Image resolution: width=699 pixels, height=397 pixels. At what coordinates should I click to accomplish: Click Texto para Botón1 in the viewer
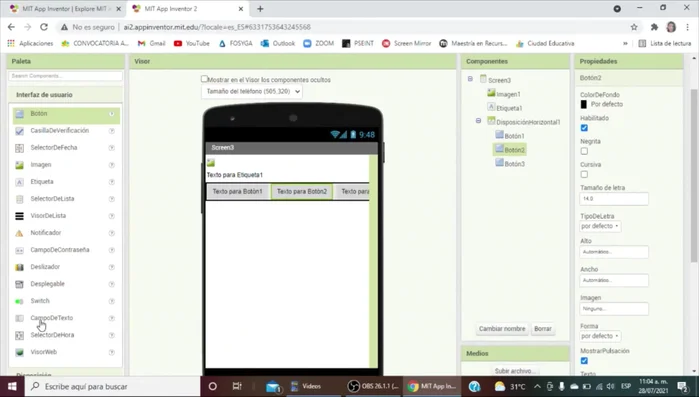click(x=238, y=192)
